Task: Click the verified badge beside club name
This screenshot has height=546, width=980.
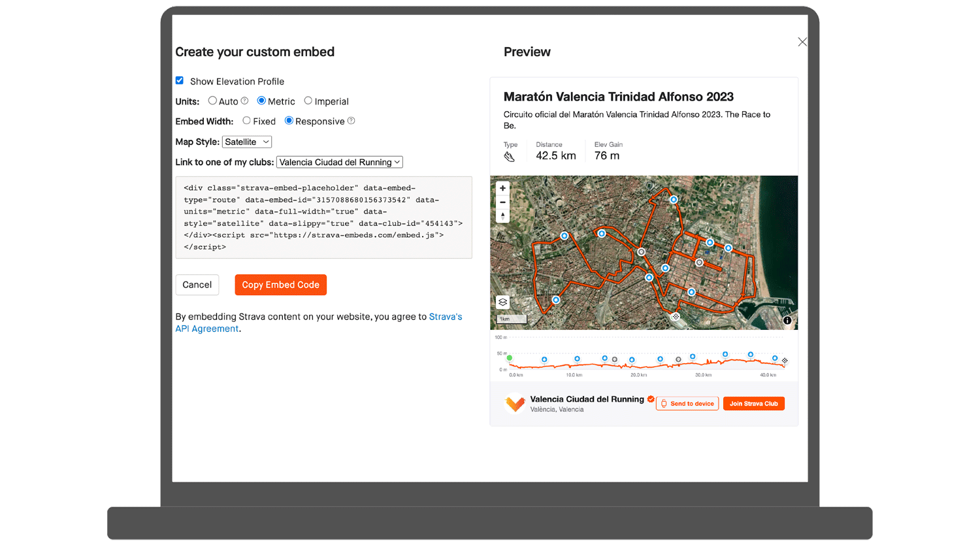Action: tap(651, 399)
